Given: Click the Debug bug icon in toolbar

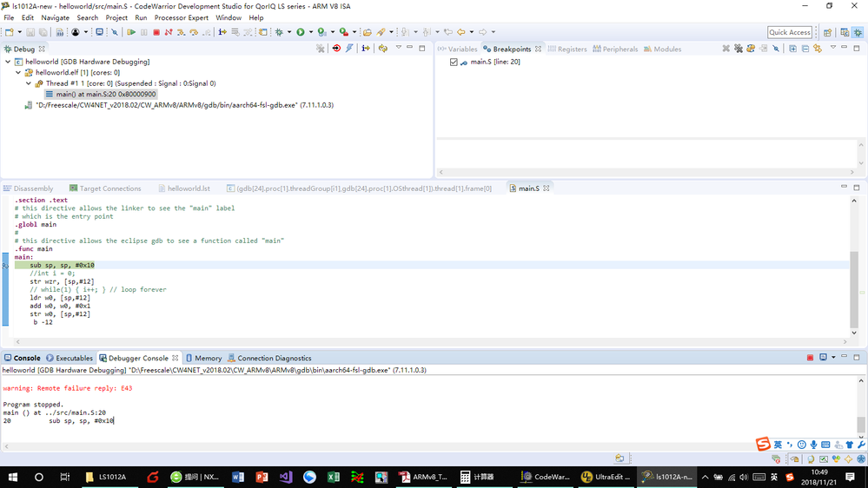Looking at the screenshot, I should click(279, 32).
